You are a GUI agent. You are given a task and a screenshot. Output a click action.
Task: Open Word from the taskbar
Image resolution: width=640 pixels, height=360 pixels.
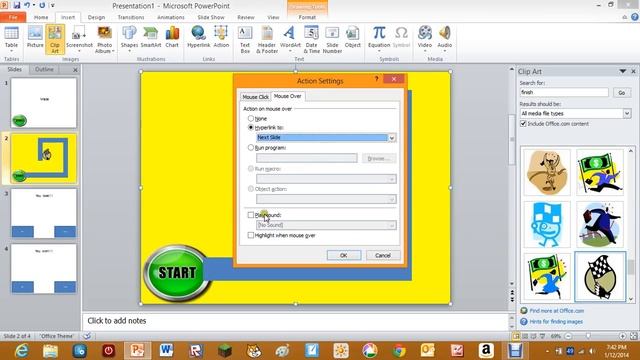coord(166,351)
